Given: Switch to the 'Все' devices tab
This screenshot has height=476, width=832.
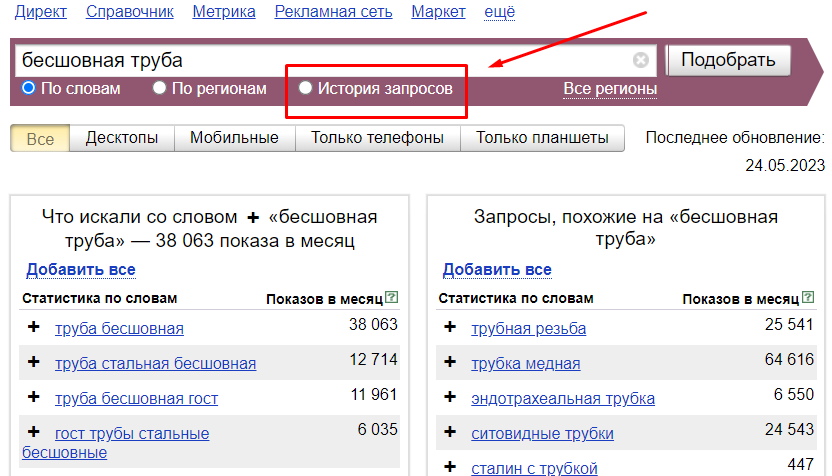Looking at the screenshot, I should pyautogui.click(x=40, y=139).
